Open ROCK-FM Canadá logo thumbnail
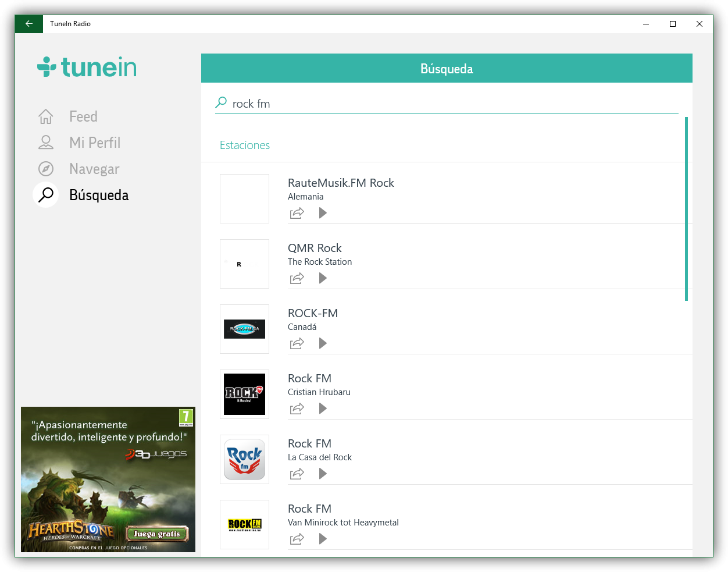This screenshot has width=728, height=572. (244, 329)
